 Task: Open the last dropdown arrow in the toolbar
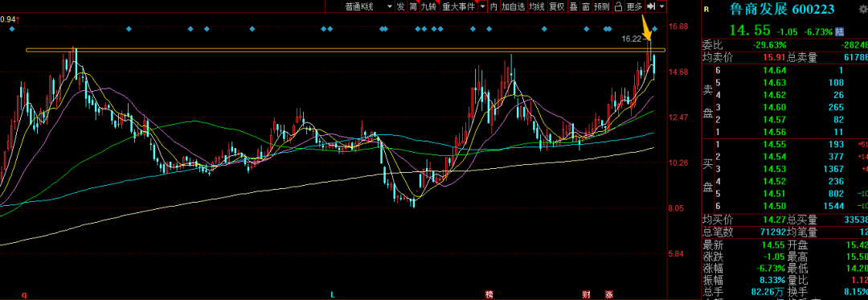(x=662, y=6)
